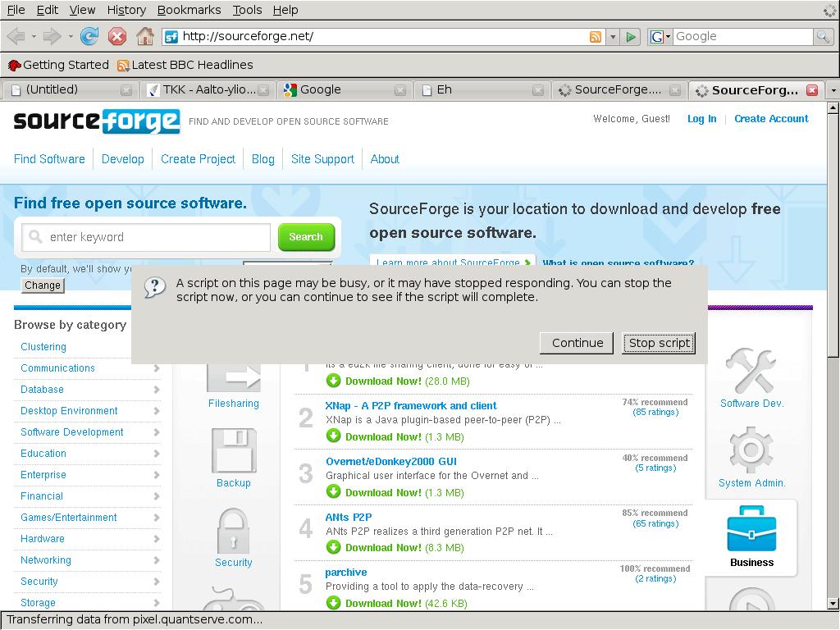
Task: Click the download arrow icon for XNap
Action: coord(333,436)
